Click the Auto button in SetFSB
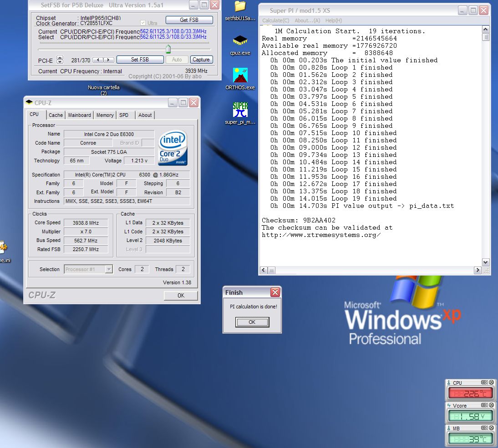This screenshot has height=448, width=498. coord(177,60)
